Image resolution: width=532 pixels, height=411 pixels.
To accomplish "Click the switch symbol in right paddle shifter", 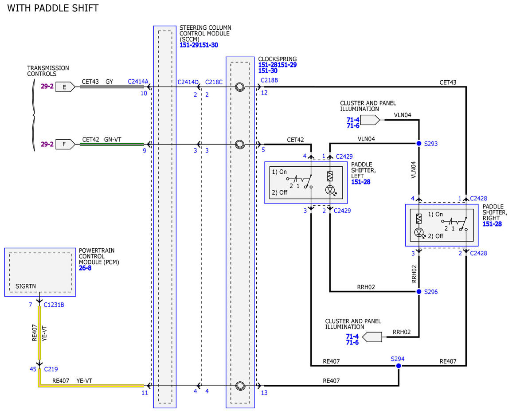I will pyautogui.click(x=455, y=223).
